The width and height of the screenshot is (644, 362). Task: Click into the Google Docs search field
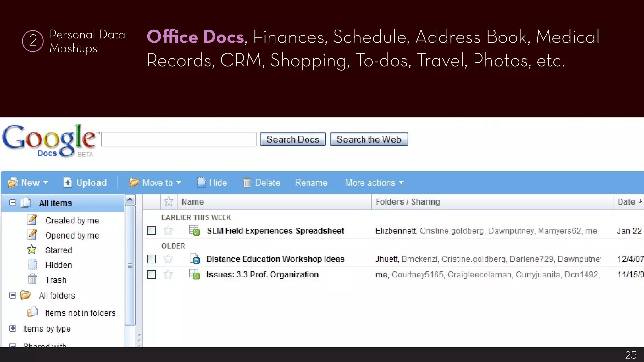point(179,139)
